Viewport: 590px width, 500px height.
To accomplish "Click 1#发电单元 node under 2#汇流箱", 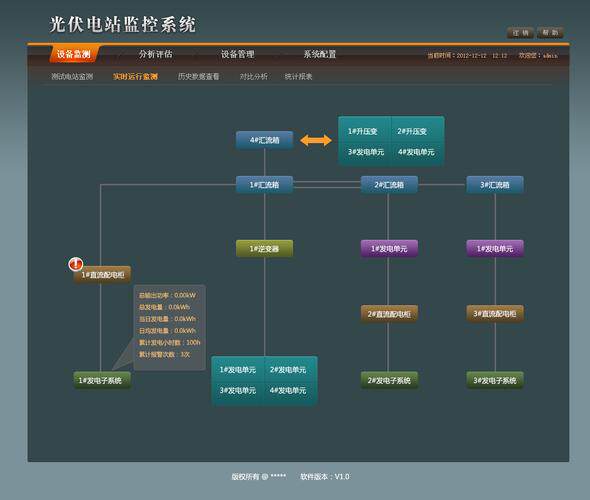I will (x=389, y=249).
